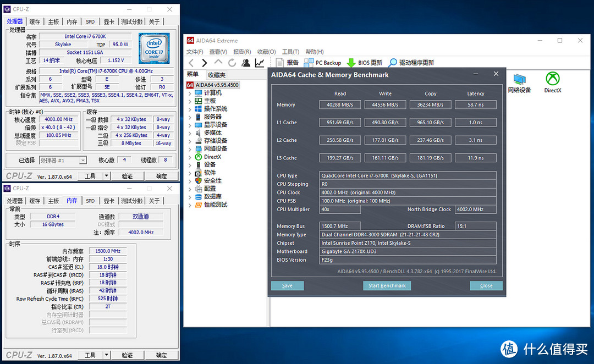Open 工具 dropdown arrow in top CPU-Z

[107, 176]
